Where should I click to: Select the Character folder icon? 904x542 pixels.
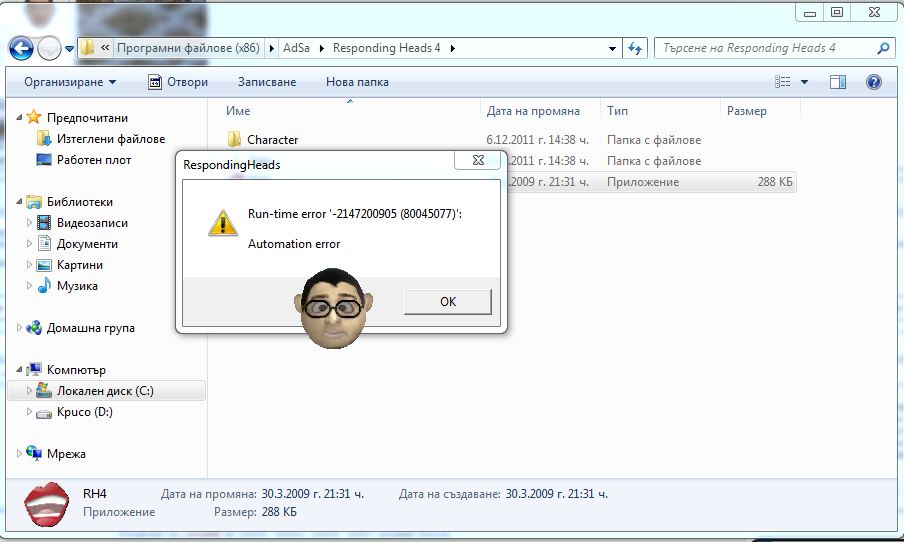coord(234,140)
